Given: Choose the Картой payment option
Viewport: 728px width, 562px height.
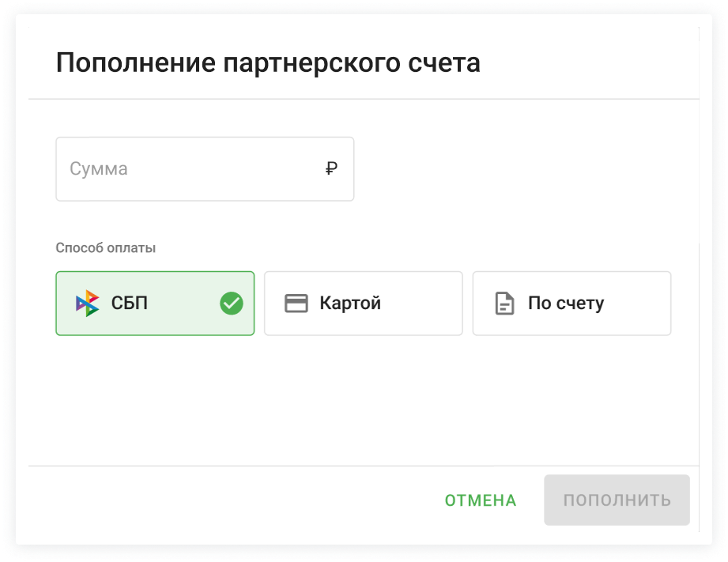Looking at the screenshot, I should point(363,304).
